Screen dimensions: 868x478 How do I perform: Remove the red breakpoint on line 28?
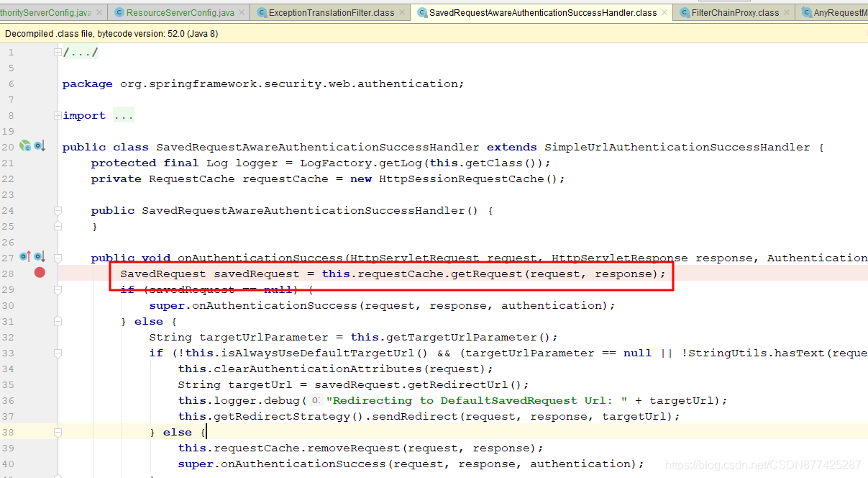(x=40, y=273)
